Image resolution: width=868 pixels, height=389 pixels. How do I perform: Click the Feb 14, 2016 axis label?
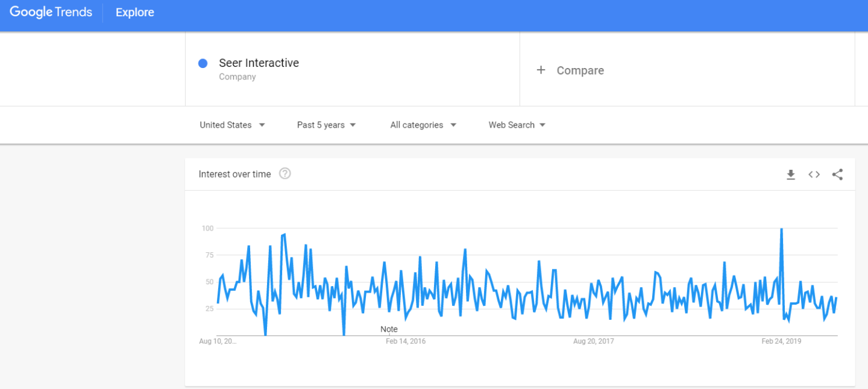click(x=405, y=341)
